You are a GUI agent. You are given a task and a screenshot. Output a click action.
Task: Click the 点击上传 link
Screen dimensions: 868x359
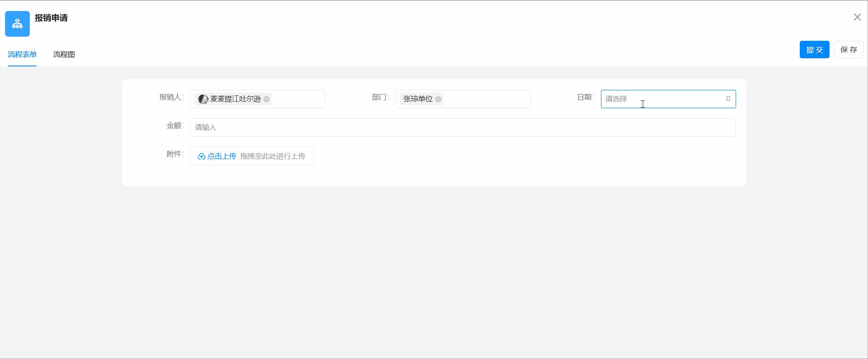(x=222, y=156)
